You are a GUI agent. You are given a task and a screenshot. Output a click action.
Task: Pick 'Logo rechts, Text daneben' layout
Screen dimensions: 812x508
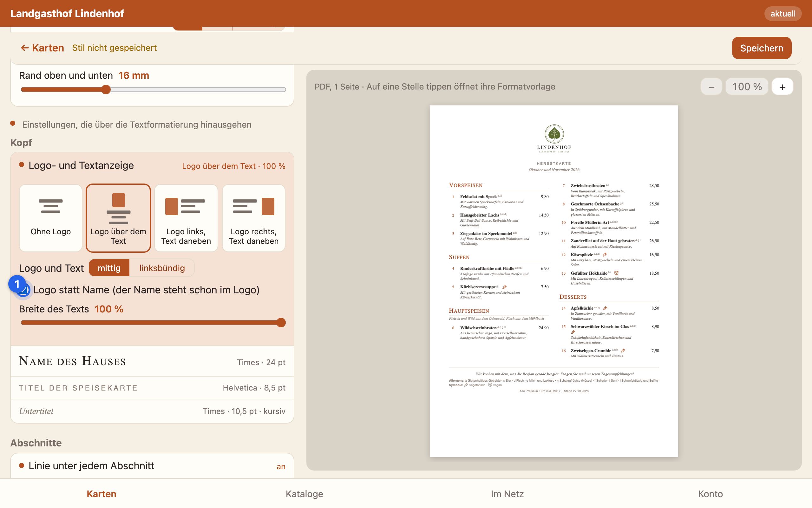254,218
